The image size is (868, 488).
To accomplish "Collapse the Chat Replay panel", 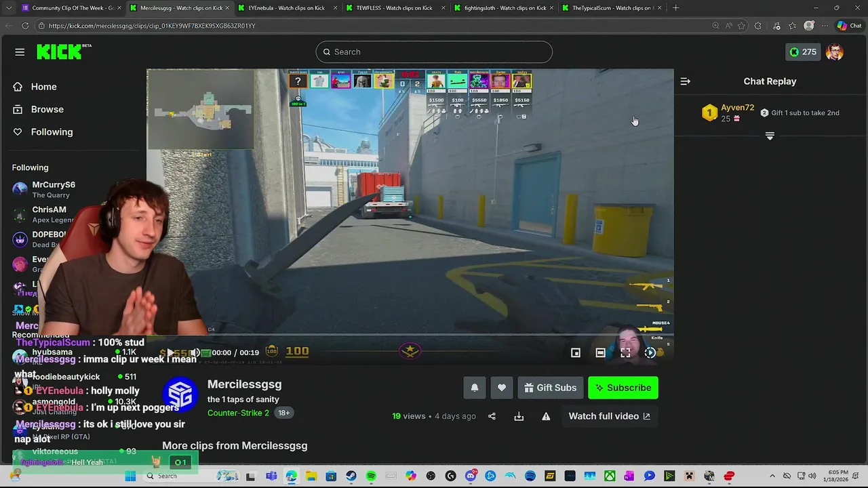I will point(686,81).
